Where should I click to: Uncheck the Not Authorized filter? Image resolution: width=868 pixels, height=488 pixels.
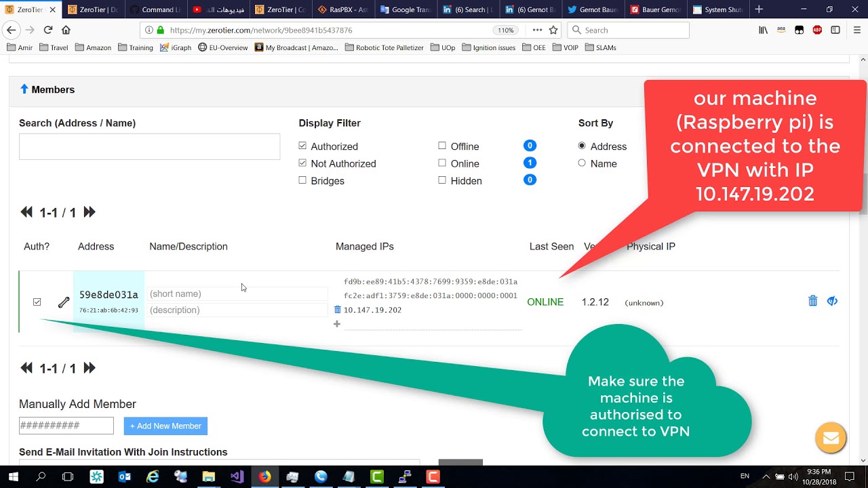pyautogui.click(x=302, y=163)
